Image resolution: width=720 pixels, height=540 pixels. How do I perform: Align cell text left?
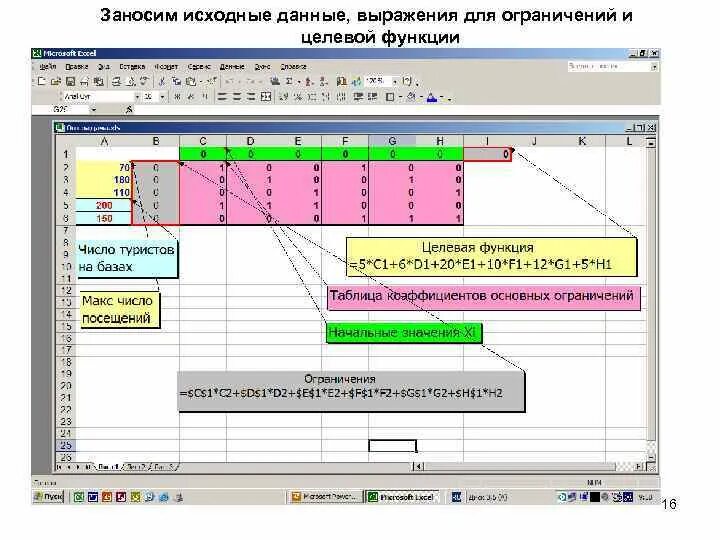[222, 97]
